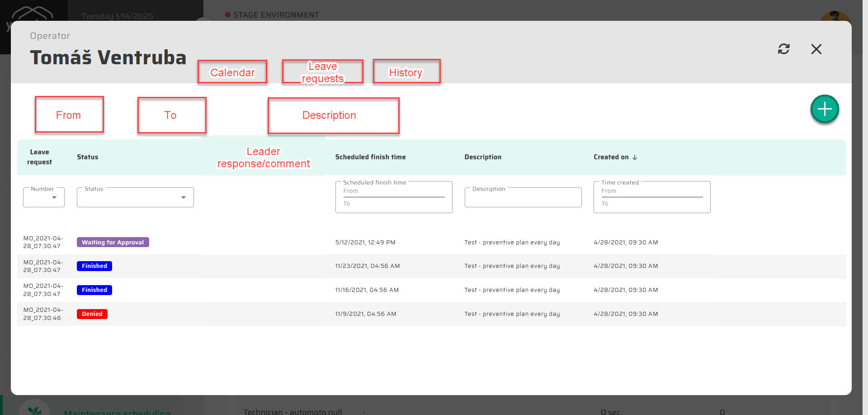The image size is (868, 415).
Task: Close the operator dialog with X icon
Action: [x=816, y=49]
